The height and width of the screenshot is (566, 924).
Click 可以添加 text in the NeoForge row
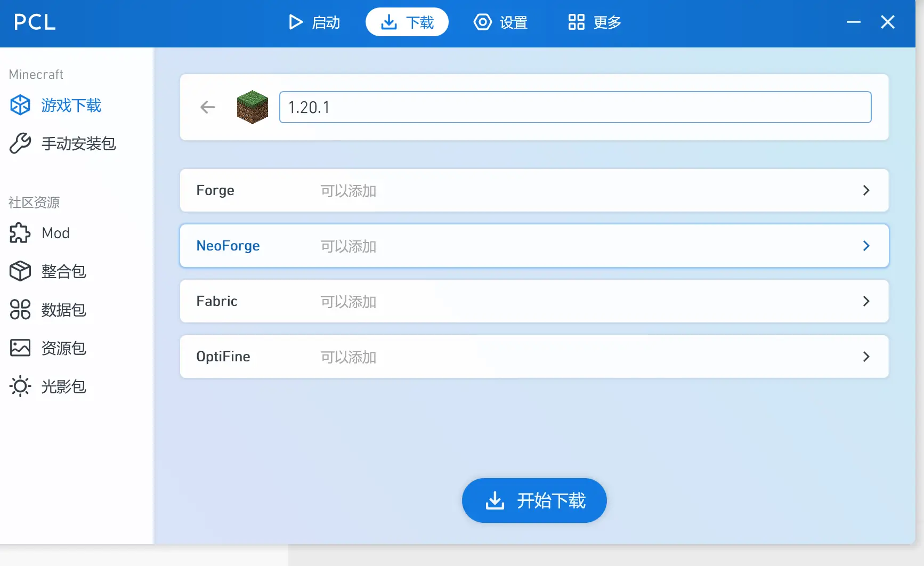[348, 246]
